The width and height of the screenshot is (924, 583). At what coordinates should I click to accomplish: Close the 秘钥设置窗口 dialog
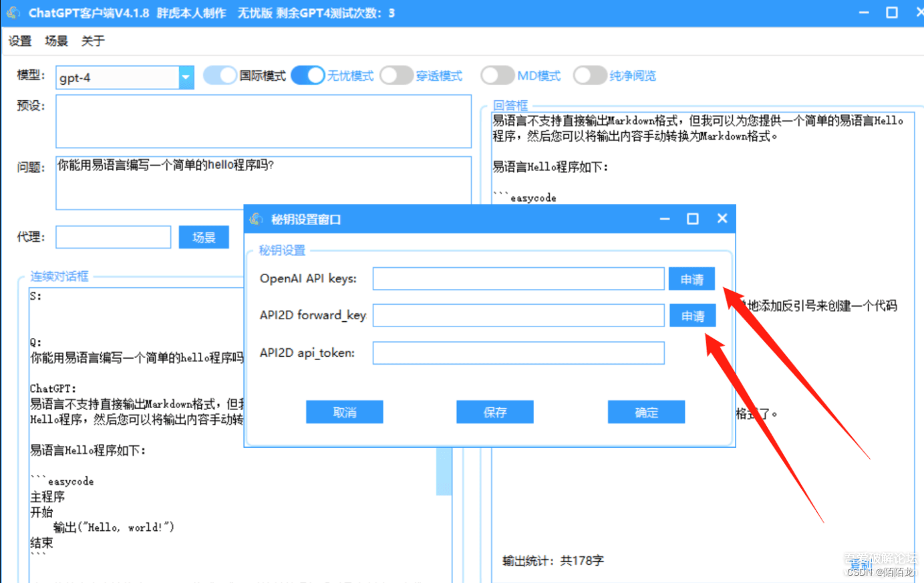click(x=722, y=218)
